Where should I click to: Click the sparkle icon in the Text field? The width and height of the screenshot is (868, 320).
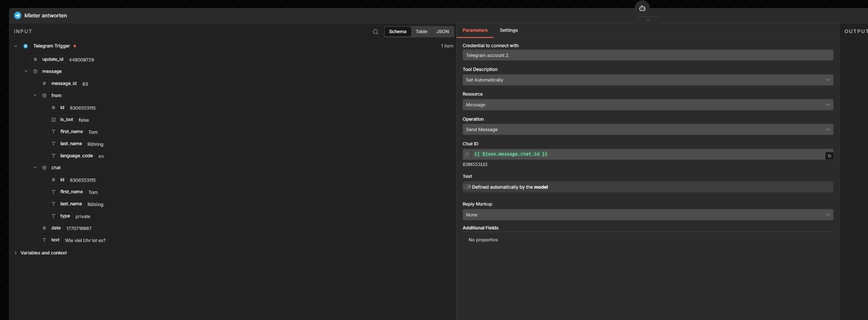click(469, 187)
